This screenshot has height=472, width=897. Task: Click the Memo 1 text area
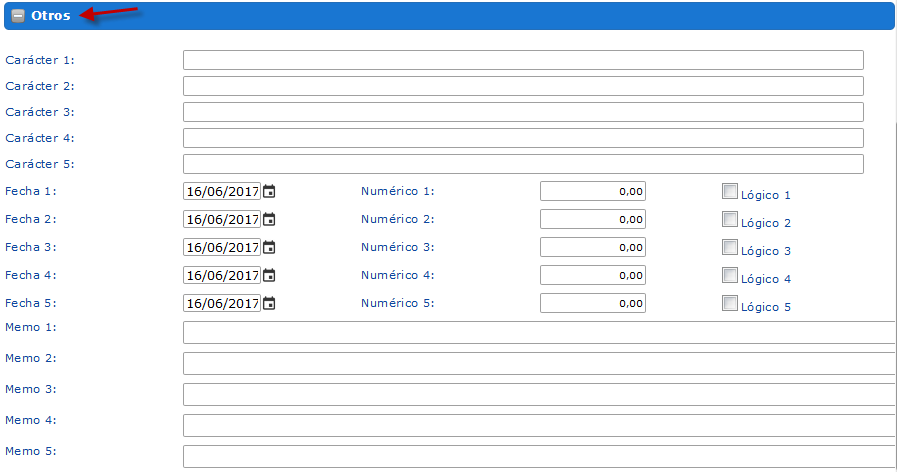click(x=539, y=332)
